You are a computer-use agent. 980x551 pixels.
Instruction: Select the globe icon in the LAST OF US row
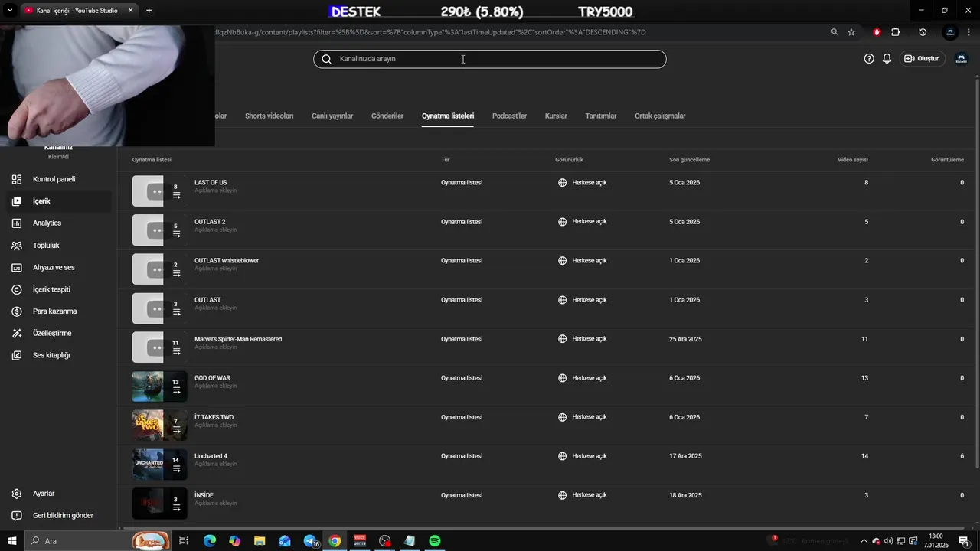click(x=563, y=183)
